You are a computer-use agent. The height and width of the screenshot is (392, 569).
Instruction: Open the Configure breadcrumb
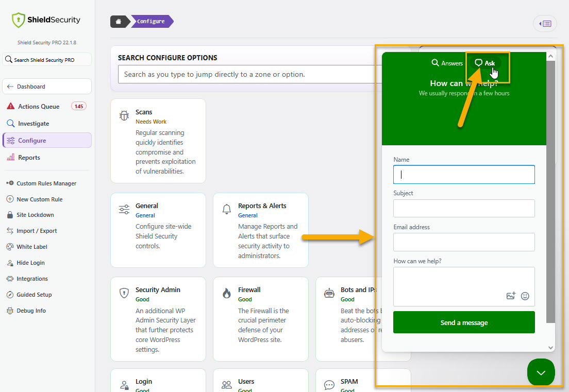[151, 22]
